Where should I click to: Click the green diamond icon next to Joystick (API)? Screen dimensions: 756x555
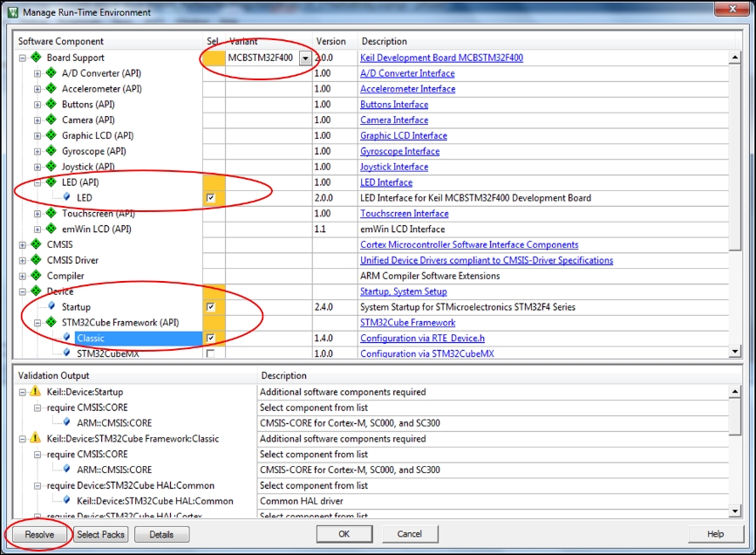pos(51,167)
